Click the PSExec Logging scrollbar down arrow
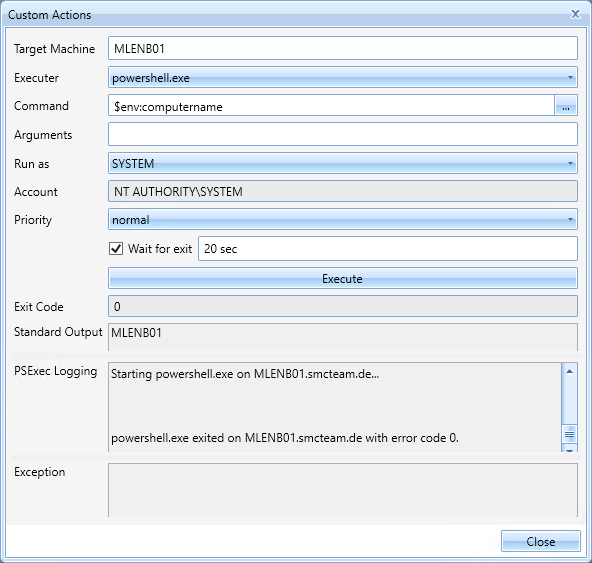This screenshot has height=563, width=592. 569,449
